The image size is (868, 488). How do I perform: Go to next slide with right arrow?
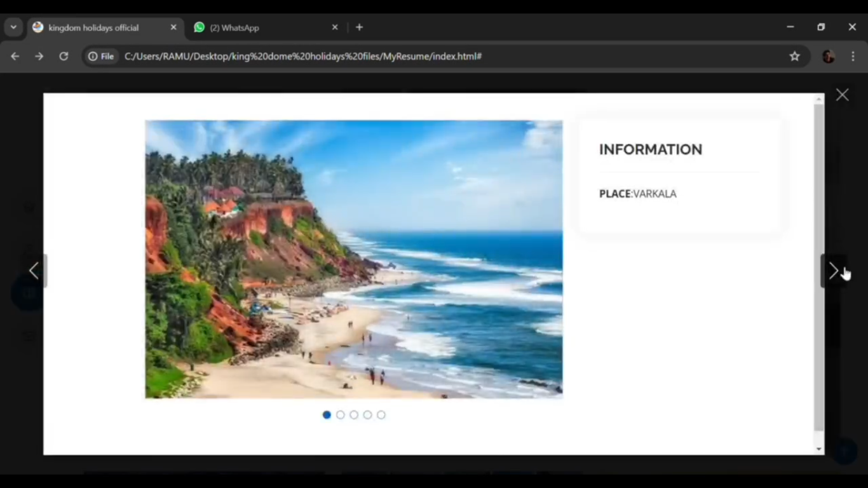point(833,271)
